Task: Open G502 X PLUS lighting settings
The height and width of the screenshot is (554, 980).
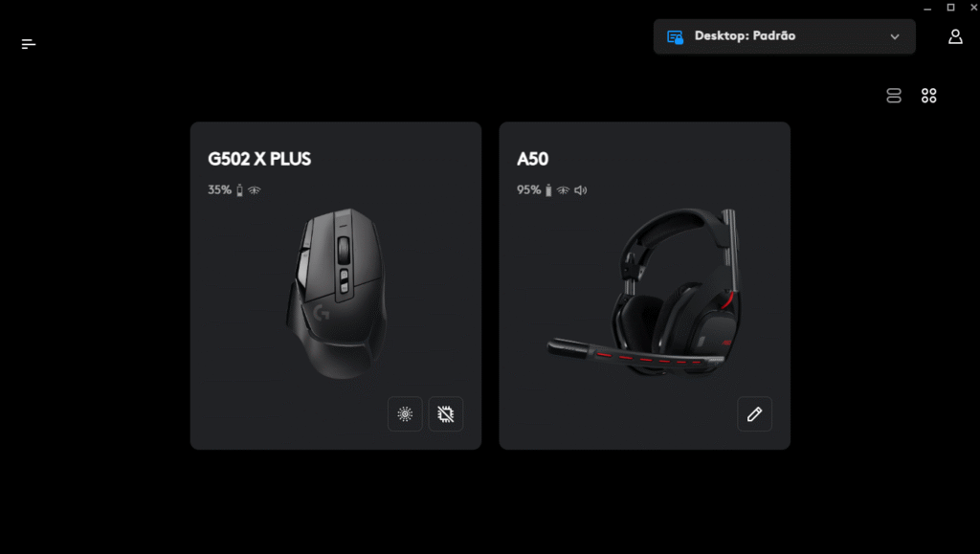Action: coord(405,414)
